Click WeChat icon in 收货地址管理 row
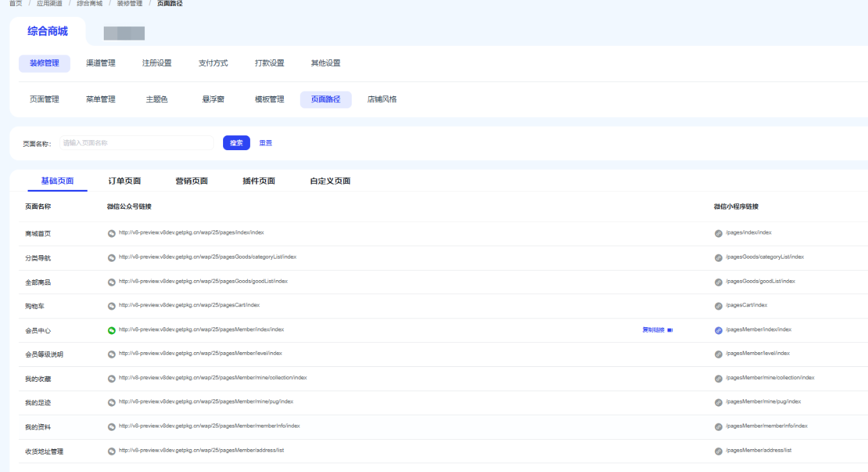This screenshot has width=868, height=472. pos(112,452)
